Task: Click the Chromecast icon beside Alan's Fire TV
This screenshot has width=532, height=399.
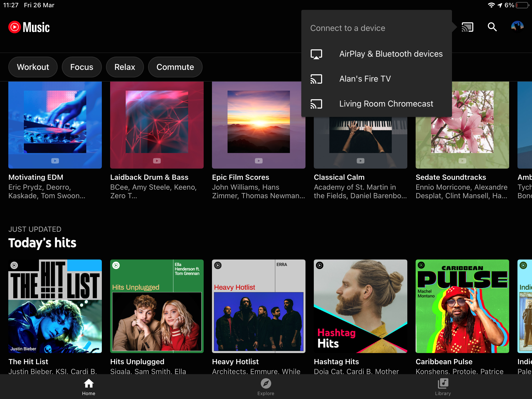Action: click(316, 79)
